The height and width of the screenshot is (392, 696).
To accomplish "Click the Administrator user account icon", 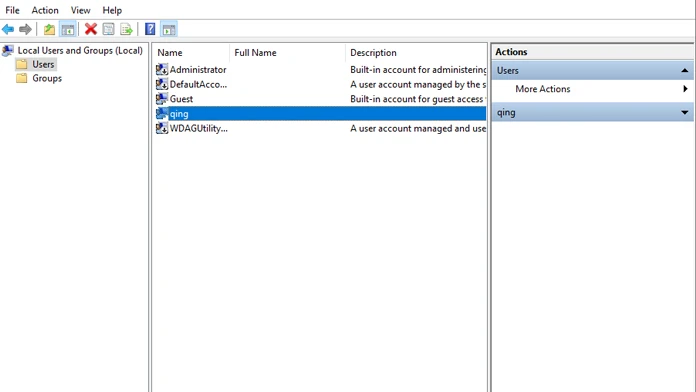I will (x=162, y=69).
